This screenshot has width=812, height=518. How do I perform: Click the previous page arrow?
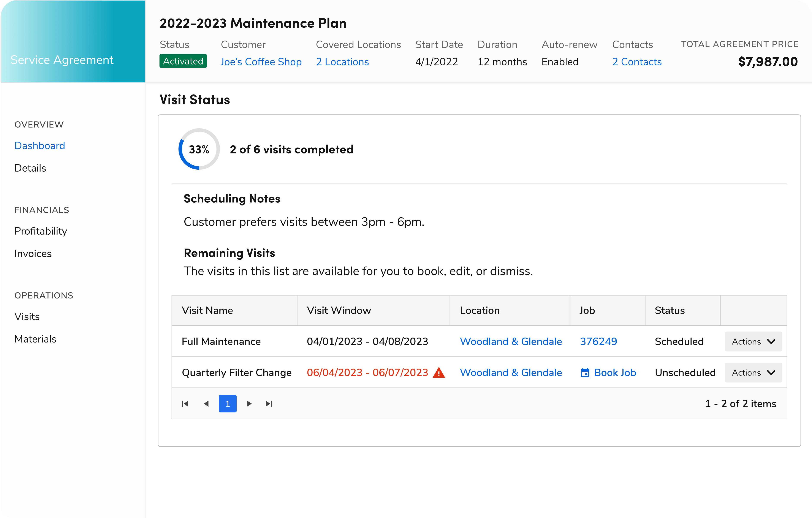pyautogui.click(x=206, y=403)
